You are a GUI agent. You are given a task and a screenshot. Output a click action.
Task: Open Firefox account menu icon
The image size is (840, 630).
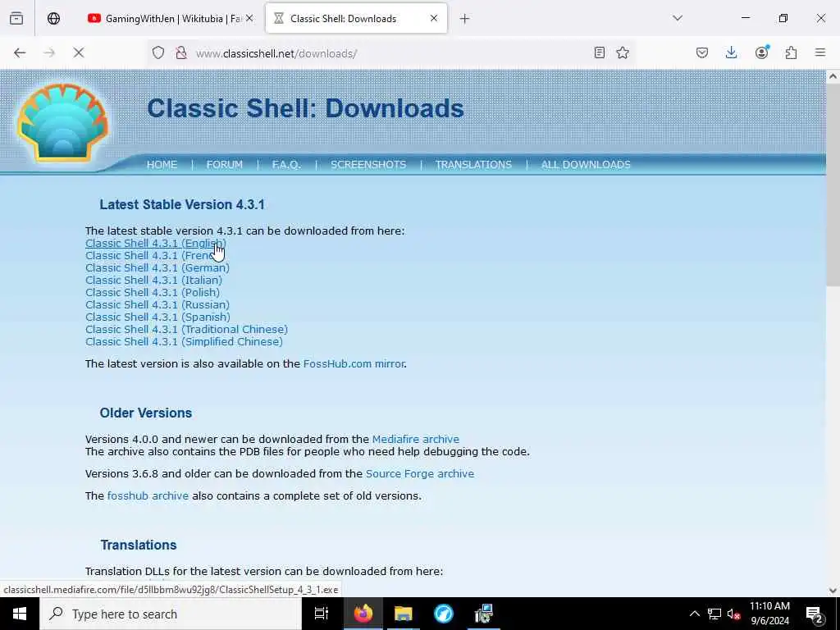tap(761, 52)
